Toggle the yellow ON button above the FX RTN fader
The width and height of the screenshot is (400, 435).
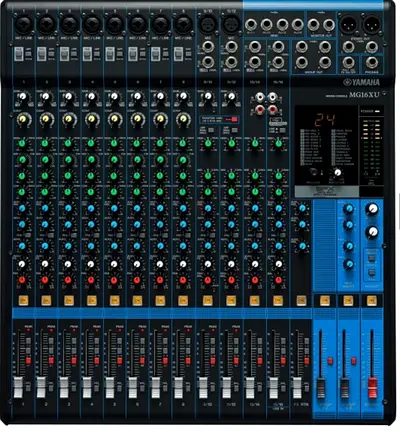coord(301,301)
